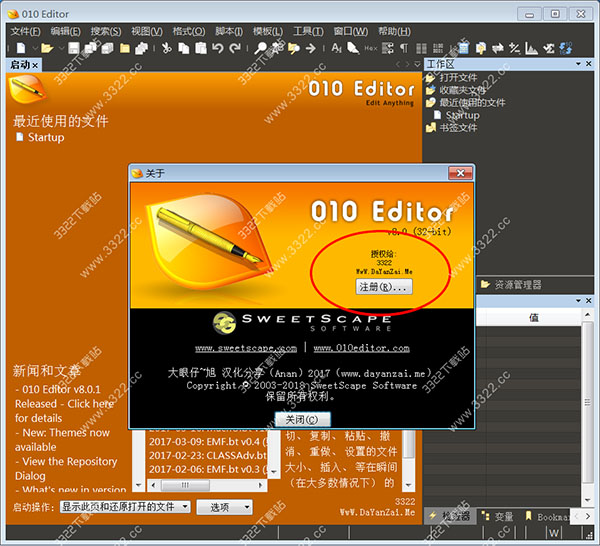This screenshot has height=546, width=600.
Task: Click the 注册(R)... button in About dialog
Action: pyautogui.click(x=384, y=287)
